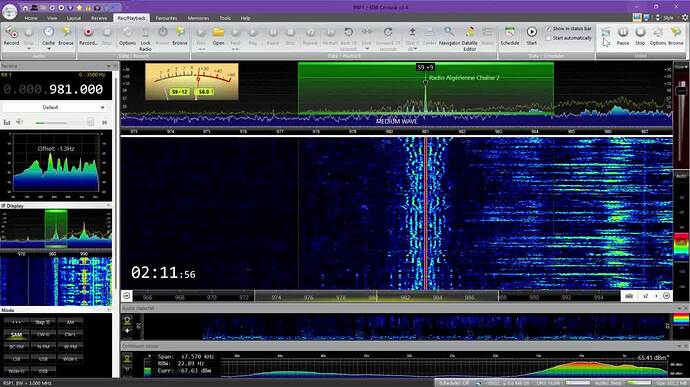Screen dimensions: 690x387
Task: Open the Receive ribbon tab
Action: pyautogui.click(x=99, y=18)
